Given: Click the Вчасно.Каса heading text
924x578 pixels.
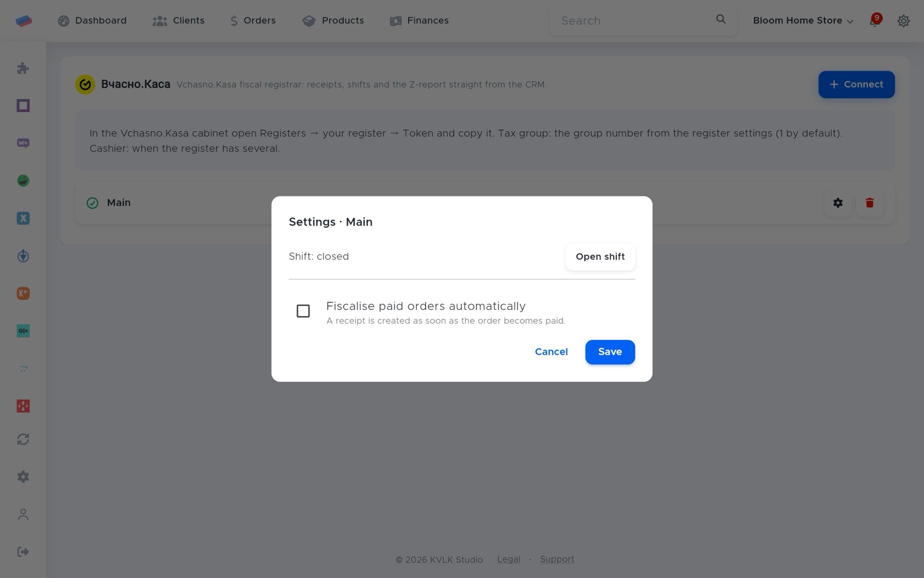Looking at the screenshot, I should coord(136,84).
